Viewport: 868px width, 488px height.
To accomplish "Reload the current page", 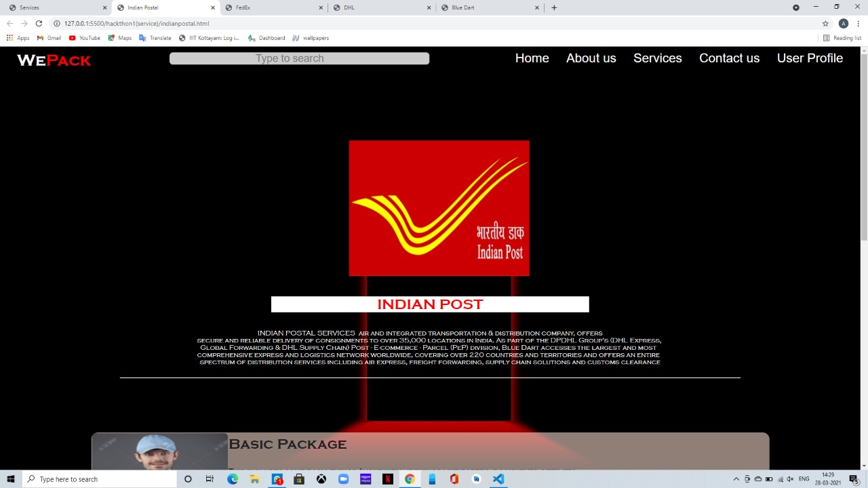I will [39, 23].
